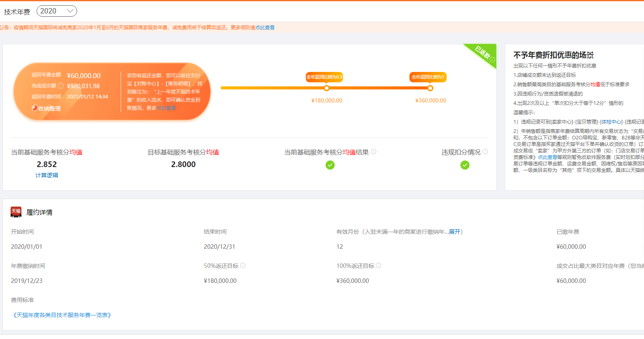
Task: Click the 不予年费折扣优惠的场景 heading
Action: pos(553,55)
